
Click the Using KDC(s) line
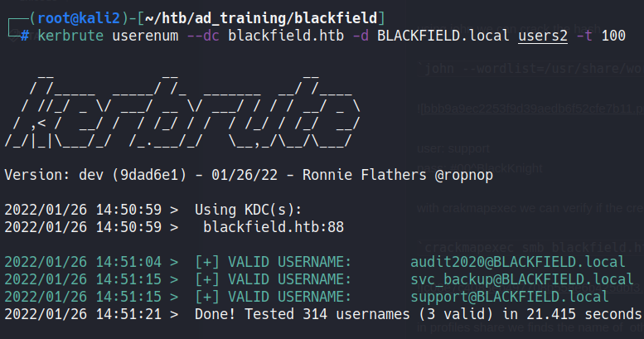tap(249, 209)
